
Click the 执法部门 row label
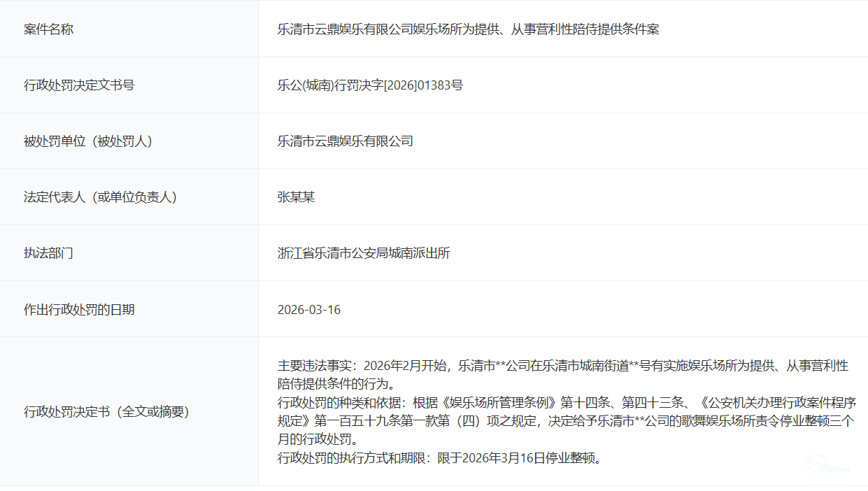48,253
